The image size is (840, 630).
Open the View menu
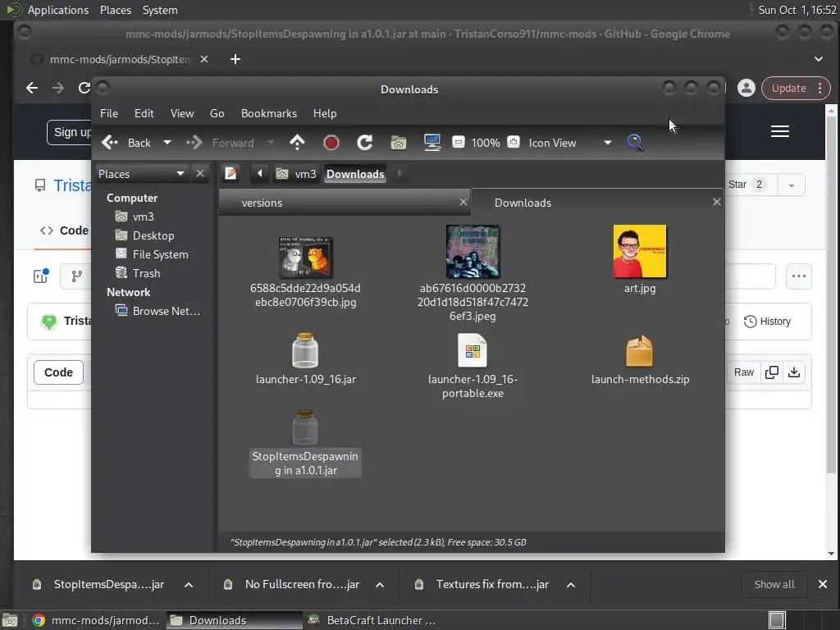click(182, 113)
